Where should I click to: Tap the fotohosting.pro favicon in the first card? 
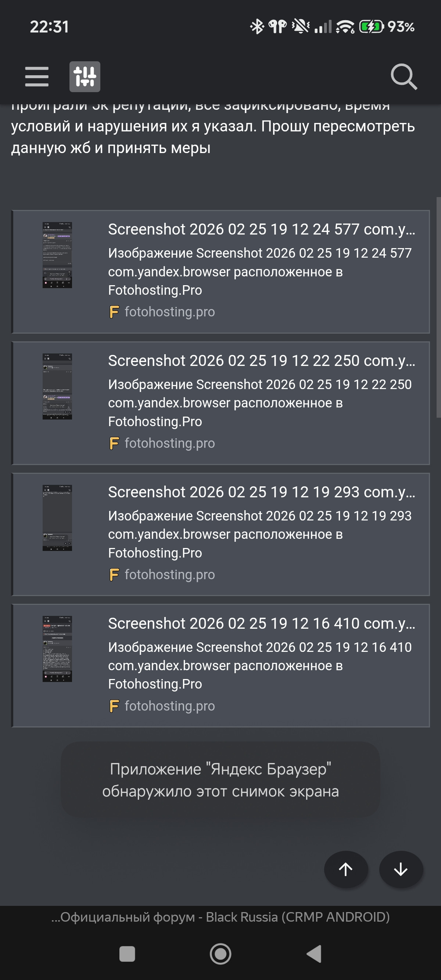pos(114,312)
